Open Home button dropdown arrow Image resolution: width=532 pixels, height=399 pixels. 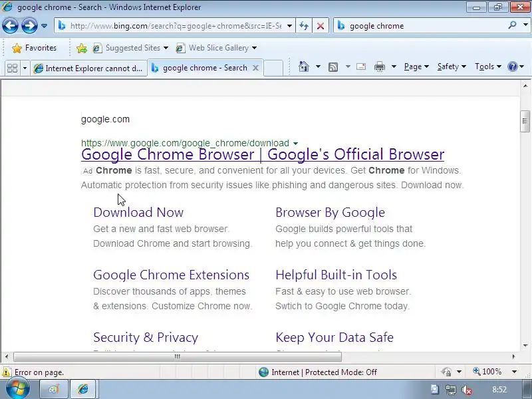pyautogui.click(x=318, y=66)
